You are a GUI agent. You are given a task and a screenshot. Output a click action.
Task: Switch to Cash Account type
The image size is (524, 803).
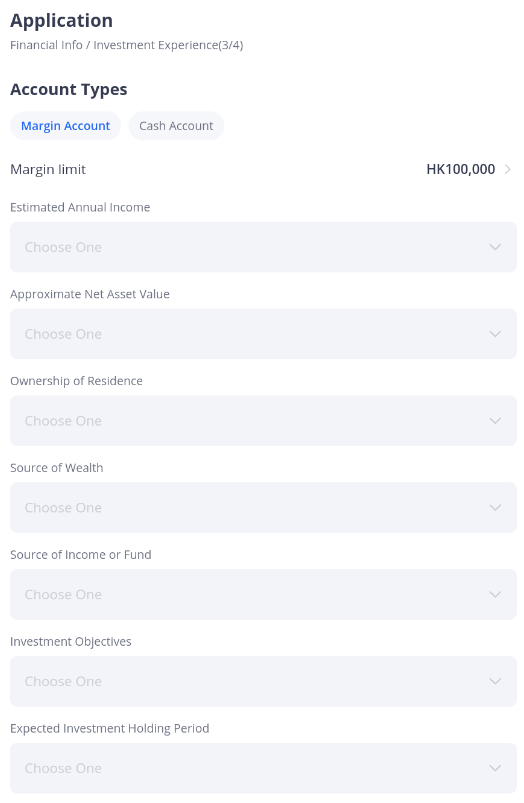coord(176,126)
